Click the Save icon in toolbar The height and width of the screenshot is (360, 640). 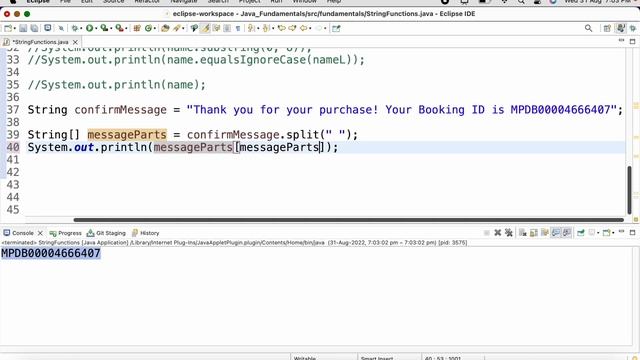23,28
